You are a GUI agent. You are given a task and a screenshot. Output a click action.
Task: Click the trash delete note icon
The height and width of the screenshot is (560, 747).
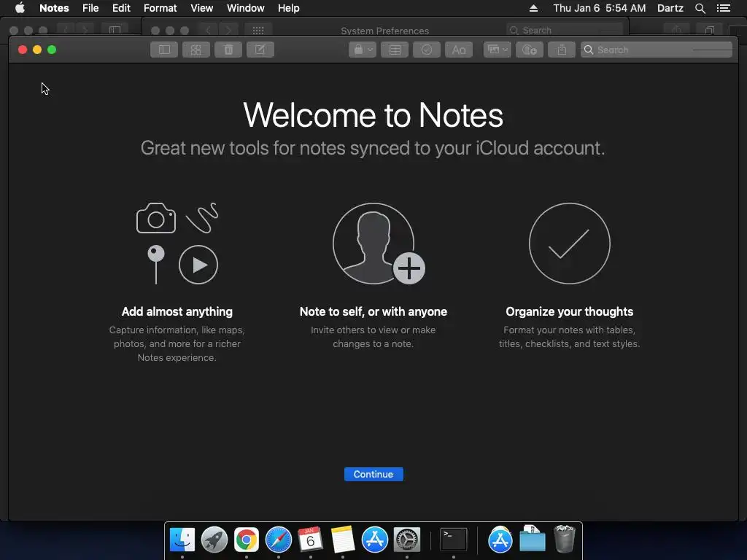pyautogui.click(x=228, y=50)
